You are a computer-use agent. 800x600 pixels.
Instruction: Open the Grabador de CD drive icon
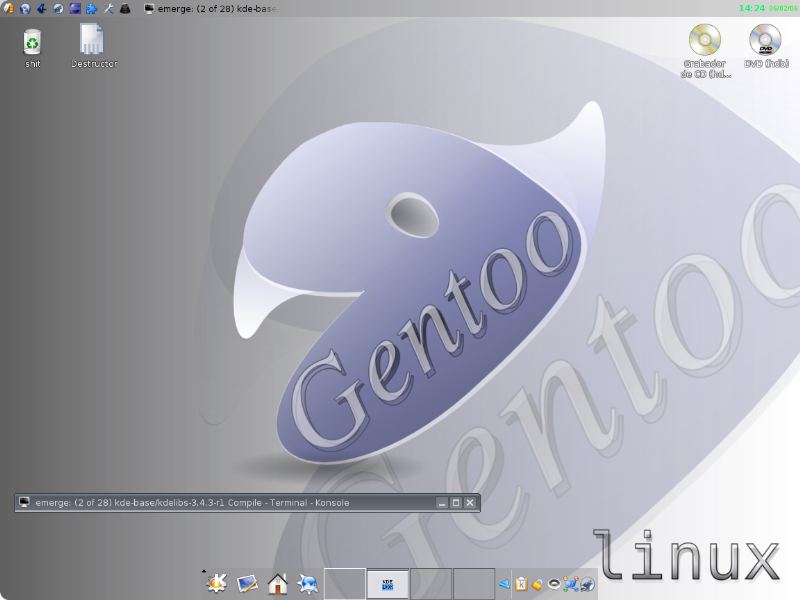point(705,50)
